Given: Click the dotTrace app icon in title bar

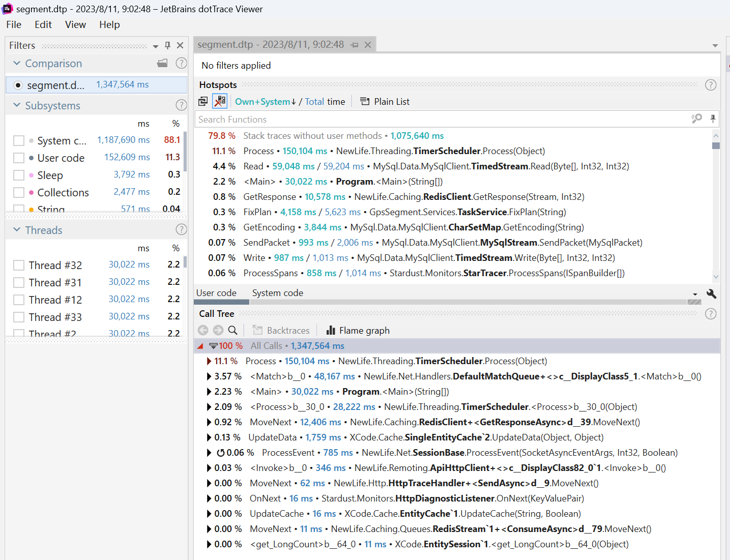Looking at the screenshot, I should point(8,9).
